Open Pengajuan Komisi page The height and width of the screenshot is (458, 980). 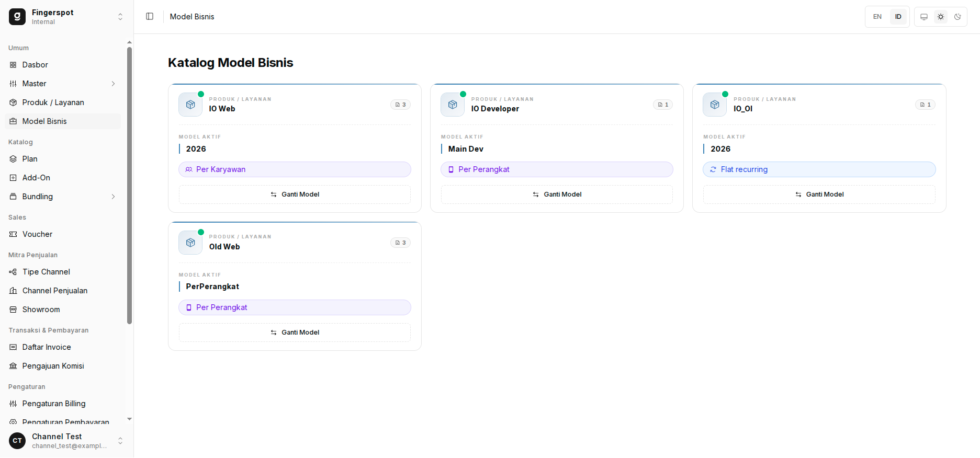[63, 366]
